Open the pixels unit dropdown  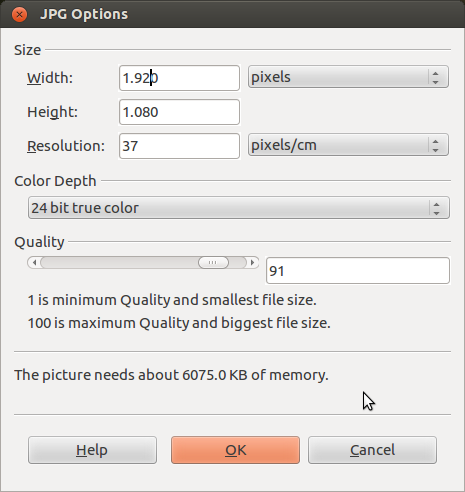tap(348, 77)
